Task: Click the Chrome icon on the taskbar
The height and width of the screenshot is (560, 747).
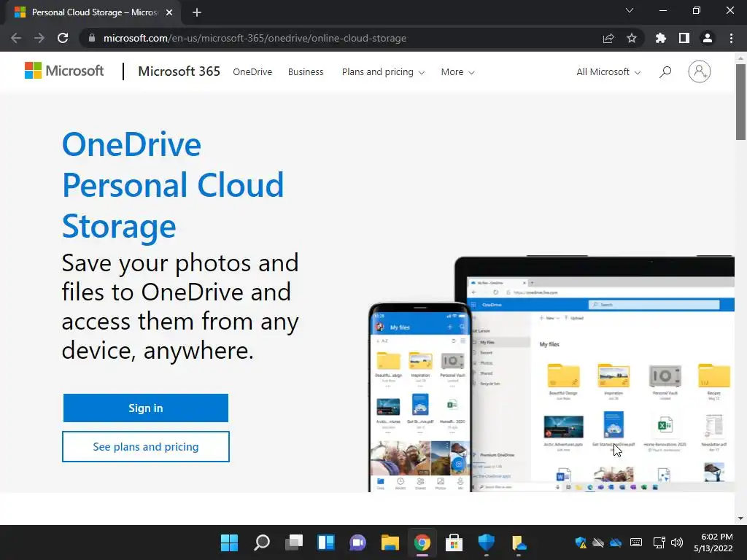Action: pos(422,542)
